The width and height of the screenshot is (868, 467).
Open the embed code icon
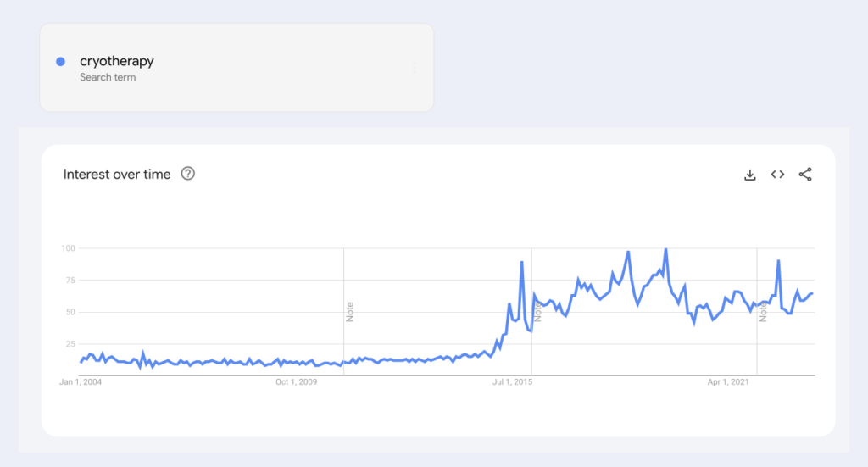(x=777, y=175)
